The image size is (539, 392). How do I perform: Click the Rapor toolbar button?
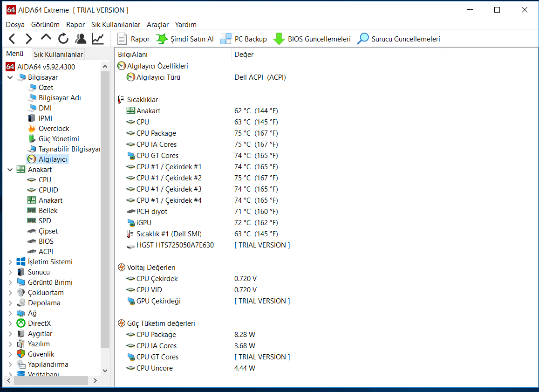(x=134, y=39)
